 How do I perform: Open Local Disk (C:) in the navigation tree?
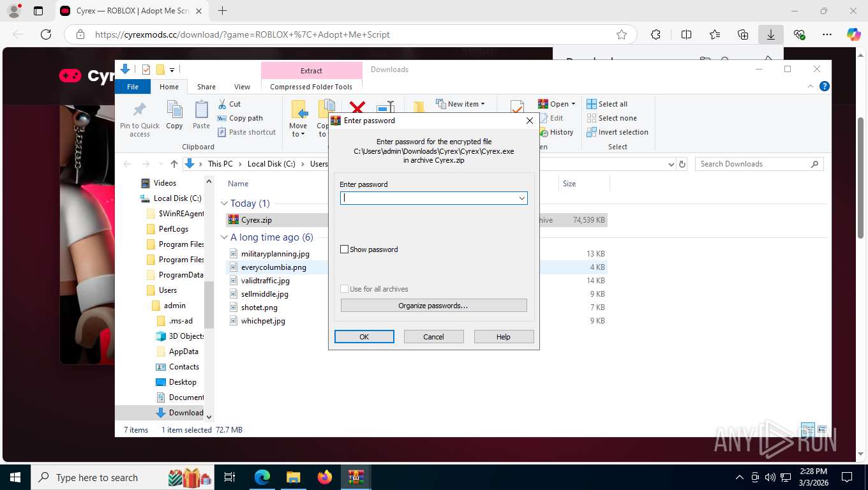tap(177, 198)
